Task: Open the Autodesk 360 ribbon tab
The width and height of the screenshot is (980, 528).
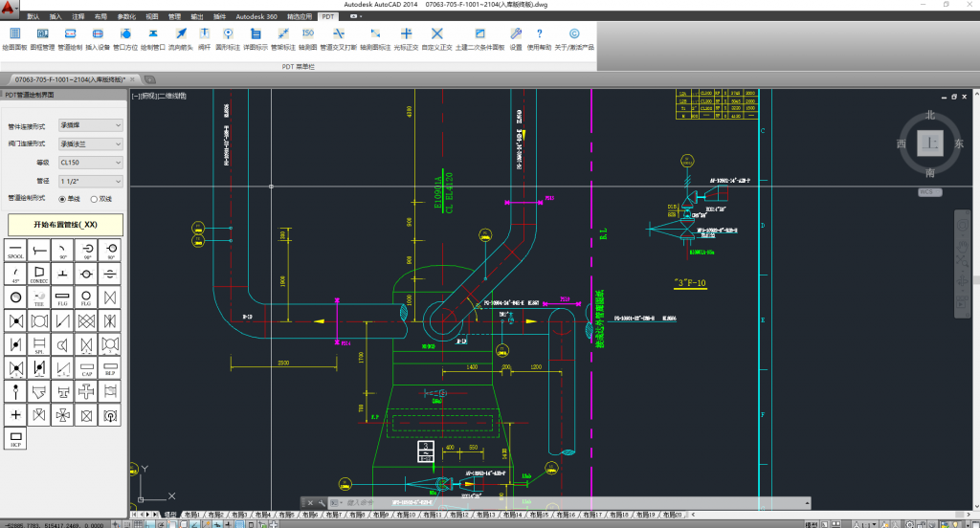Action: point(257,17)
